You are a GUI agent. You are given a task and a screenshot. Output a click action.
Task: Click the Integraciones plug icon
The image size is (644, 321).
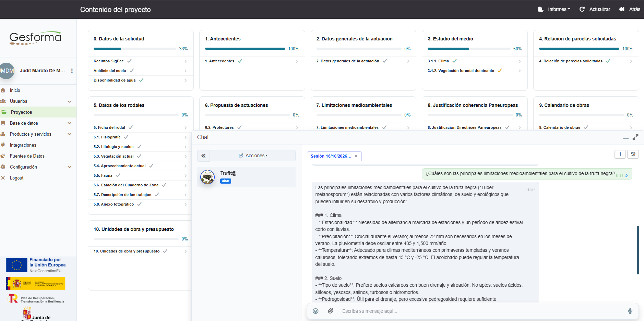pyautogui.click(x=3, y=145)
